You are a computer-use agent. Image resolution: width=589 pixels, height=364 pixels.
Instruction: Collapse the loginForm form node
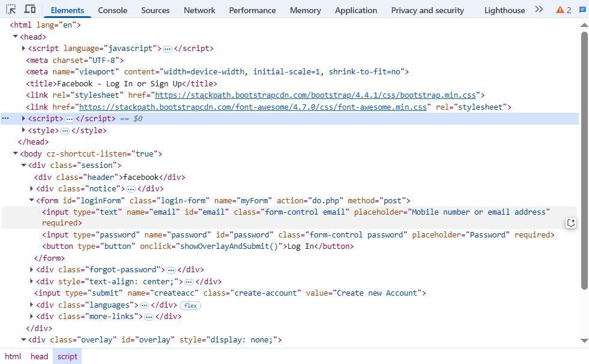coord(32,200)
